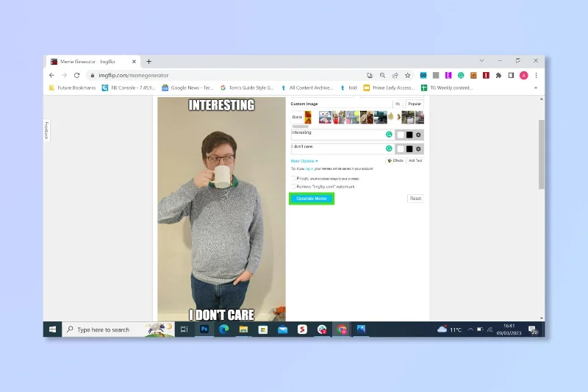The image size is (588, 392).
Task: Click the template strip horizontal scrollbar
Action: coord(300,126)
